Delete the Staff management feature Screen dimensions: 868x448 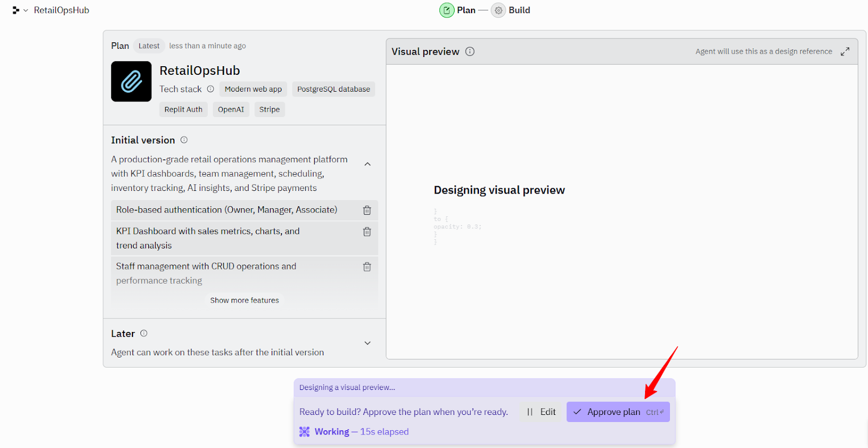pos(367,267)
